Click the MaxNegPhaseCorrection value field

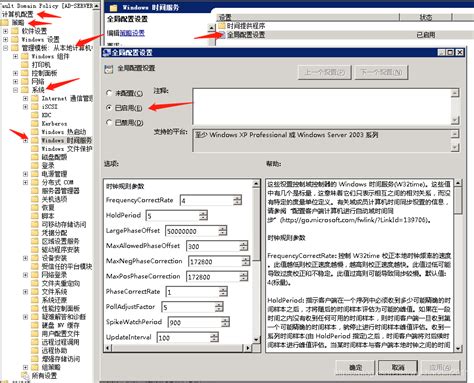coord(215,262)
